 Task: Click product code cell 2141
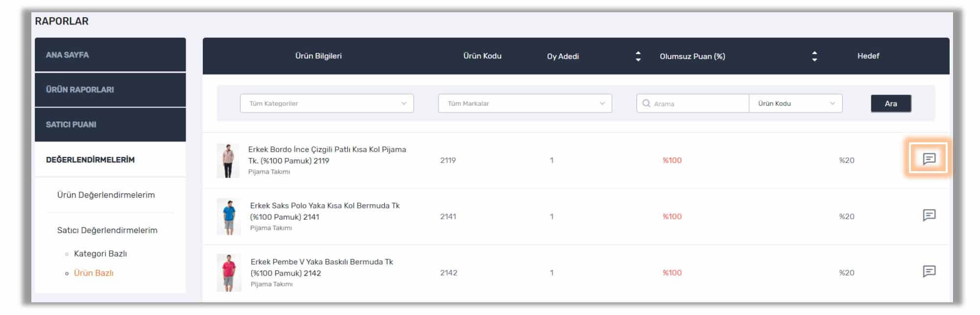[448, 216]
